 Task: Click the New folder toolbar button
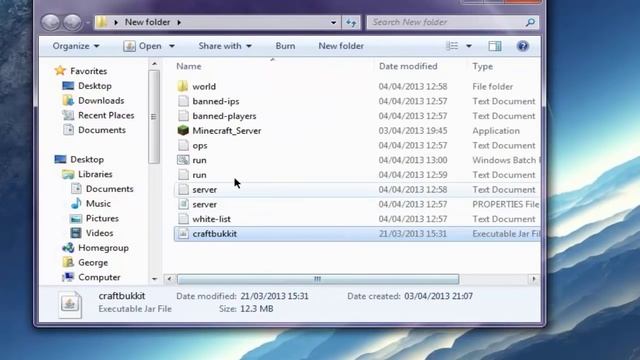tap(341, 46)
